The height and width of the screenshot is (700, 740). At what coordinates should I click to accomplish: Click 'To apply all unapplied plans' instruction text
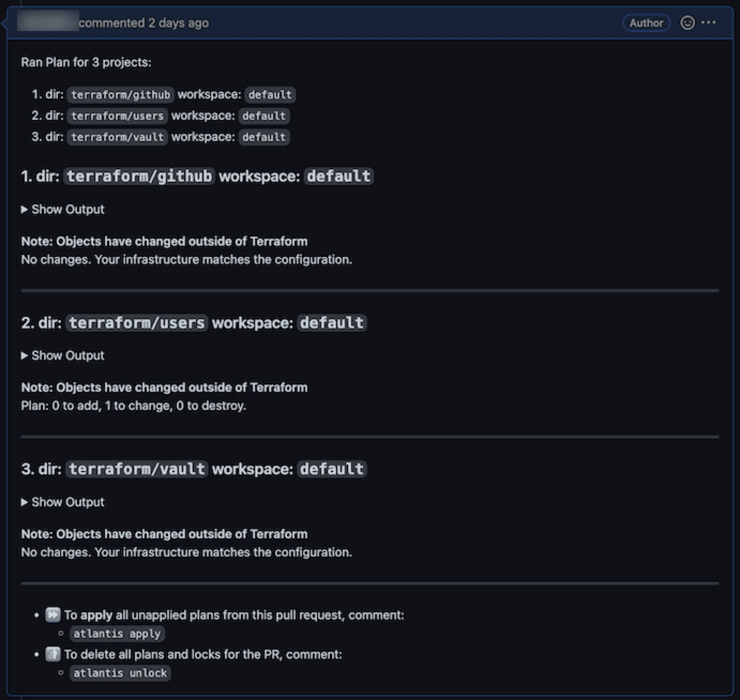tap(234, 615)
